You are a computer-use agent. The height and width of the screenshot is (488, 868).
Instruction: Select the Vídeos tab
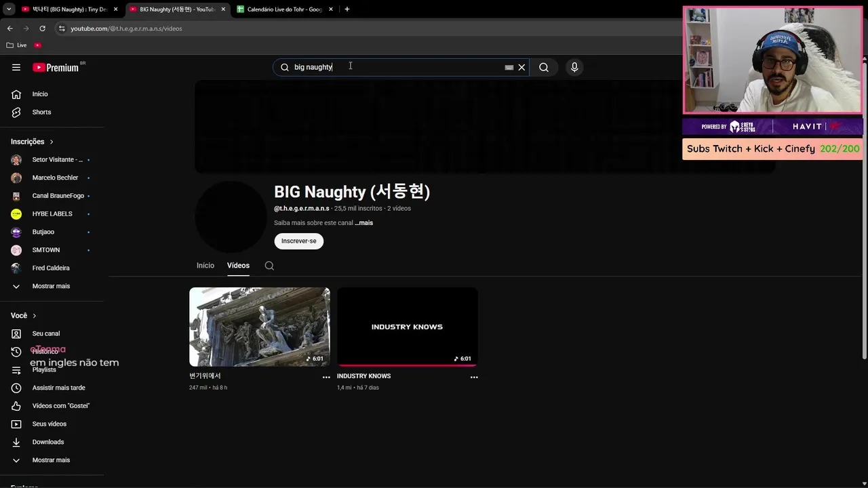(238, 266)
